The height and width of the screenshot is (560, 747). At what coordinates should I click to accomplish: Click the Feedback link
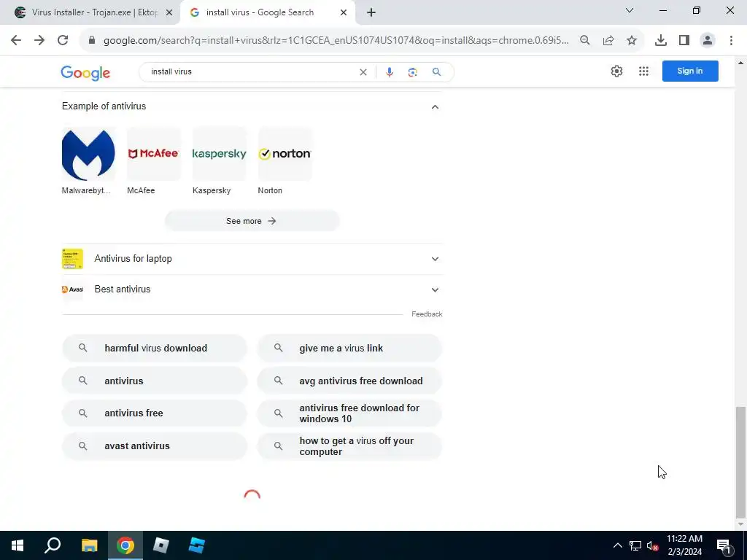[x=427, y=314]
